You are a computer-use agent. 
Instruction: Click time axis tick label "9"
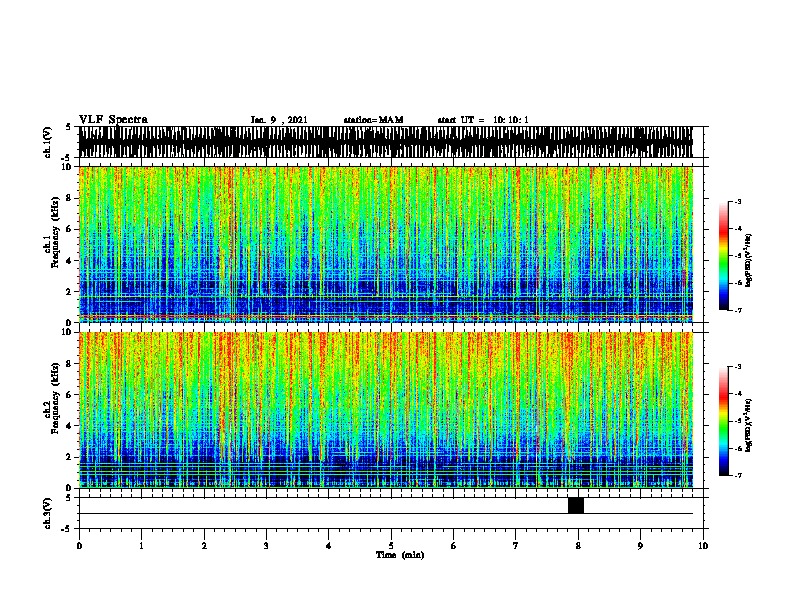coord(640,545)
